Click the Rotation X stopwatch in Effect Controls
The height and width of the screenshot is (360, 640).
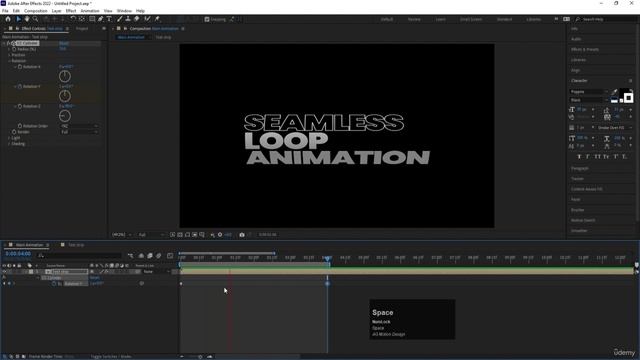(20, 67)
